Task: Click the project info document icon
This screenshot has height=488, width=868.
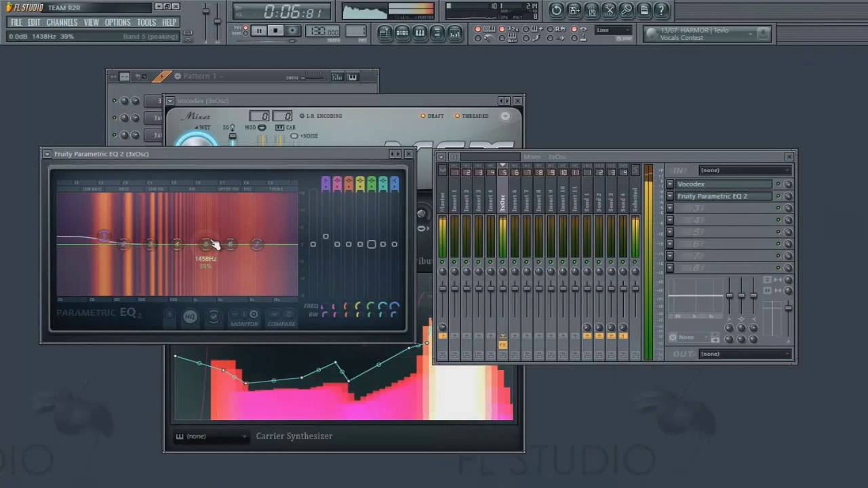Action: pos(644,10)
